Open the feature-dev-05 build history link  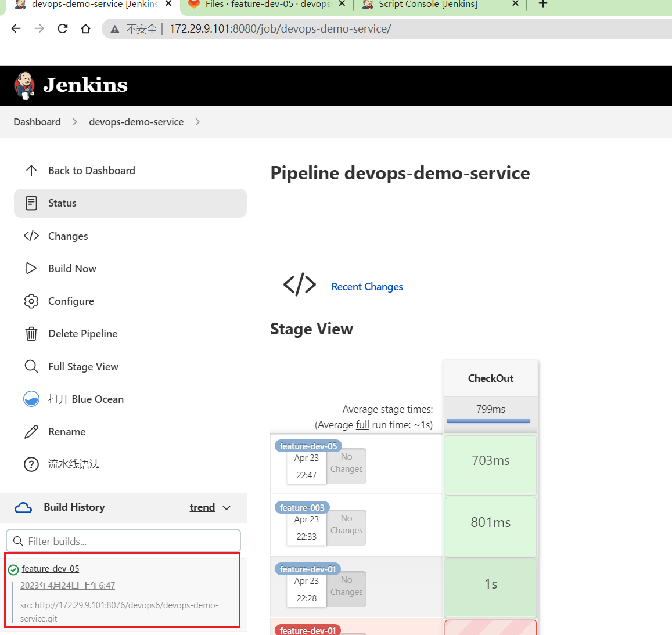(x=51, y=569)
